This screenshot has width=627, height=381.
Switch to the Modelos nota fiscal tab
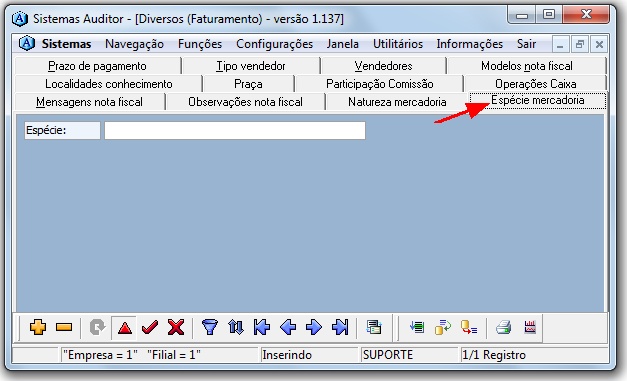(x=527, y=66)
